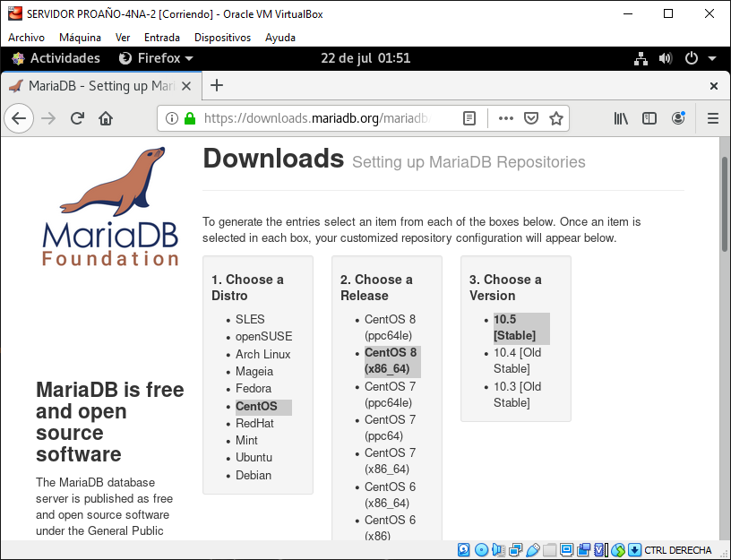Click VirtualBox hard disk status icon
731x560 pixels.
pyautogui.click(x=463, y=550)
